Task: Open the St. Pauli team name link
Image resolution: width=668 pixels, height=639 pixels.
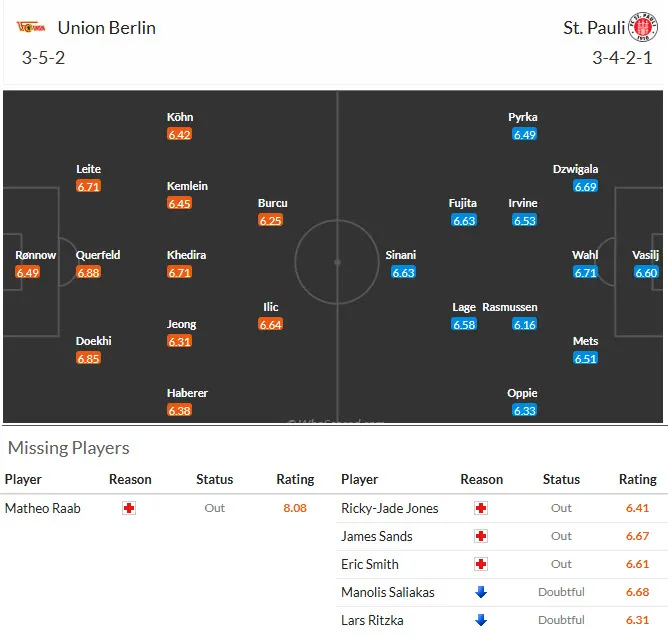Action: point(587,27)
